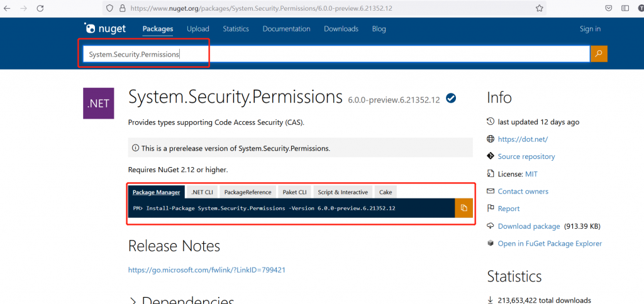The image size is (644, 304).
Task: Copy the install command with copy icon
Action: point(464,208)
